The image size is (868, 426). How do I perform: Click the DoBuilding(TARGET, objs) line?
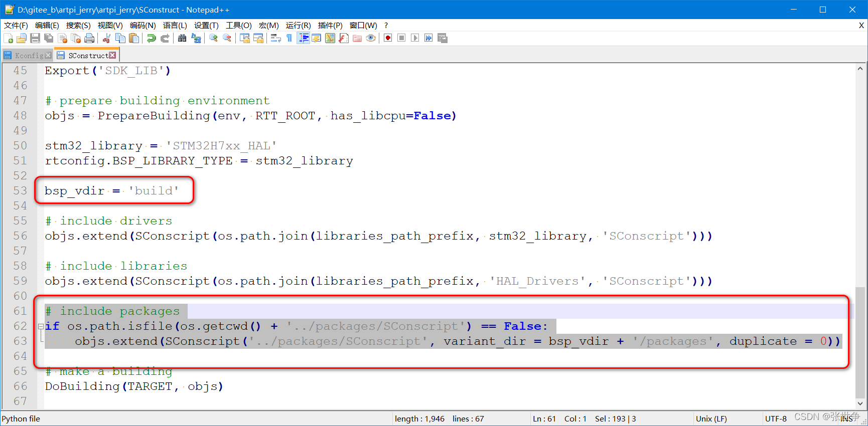coord(134,386)
